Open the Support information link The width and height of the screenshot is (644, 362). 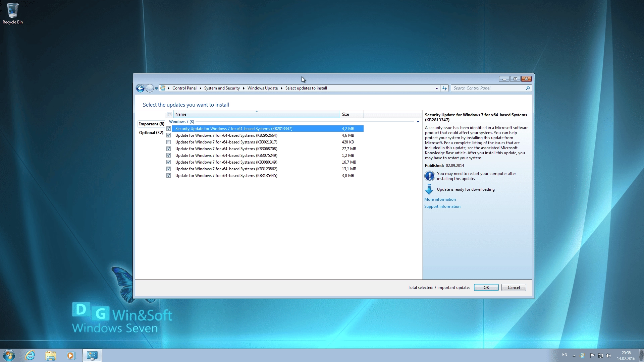pyautogui.click(x=442, y=206)
